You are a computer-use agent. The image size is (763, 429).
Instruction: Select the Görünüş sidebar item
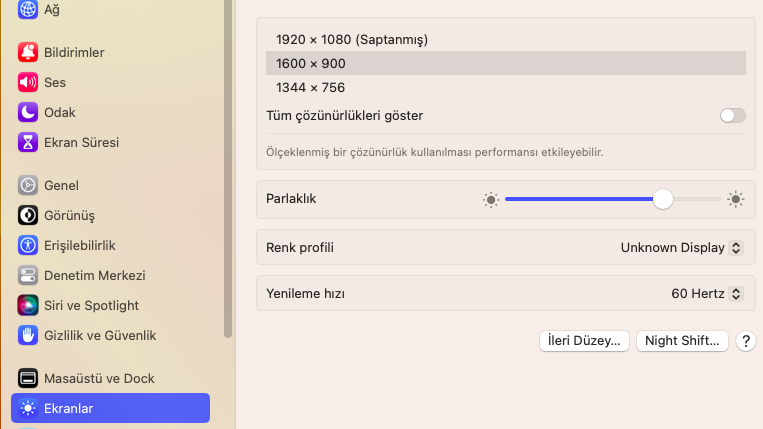point(68,215)
